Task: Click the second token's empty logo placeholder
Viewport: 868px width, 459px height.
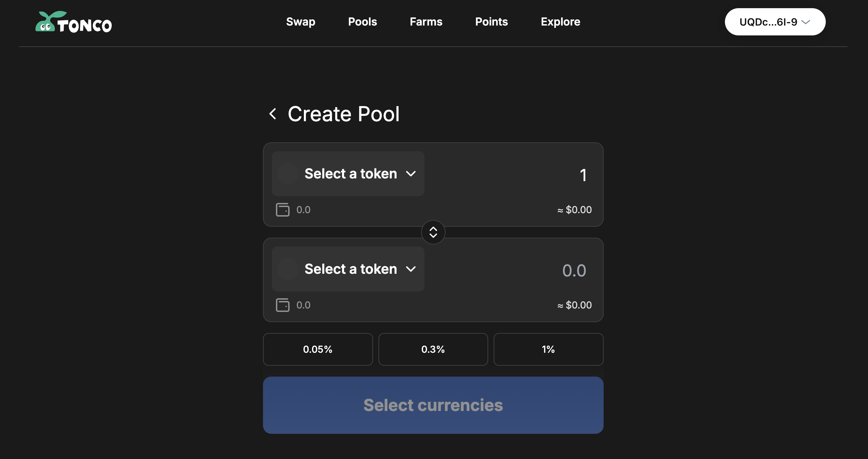Action: (288, 269)
